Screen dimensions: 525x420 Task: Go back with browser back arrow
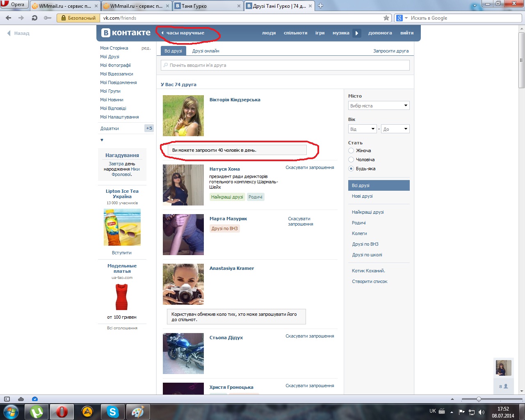[9, 18]
